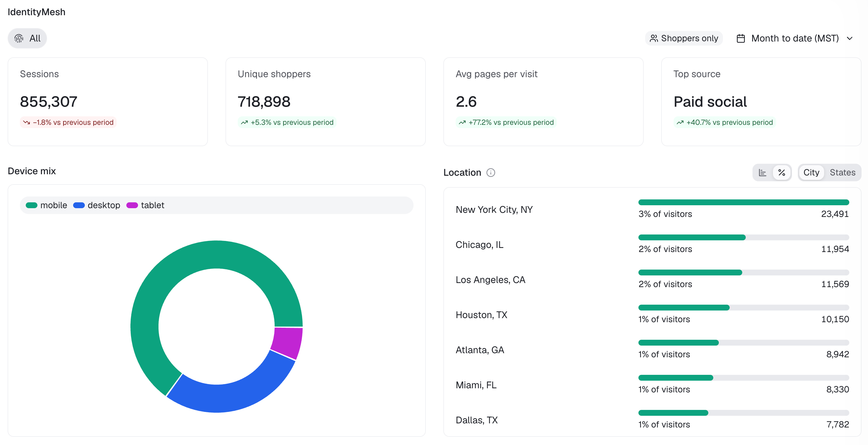Click the Dallas, TX row label

point(476,420)
